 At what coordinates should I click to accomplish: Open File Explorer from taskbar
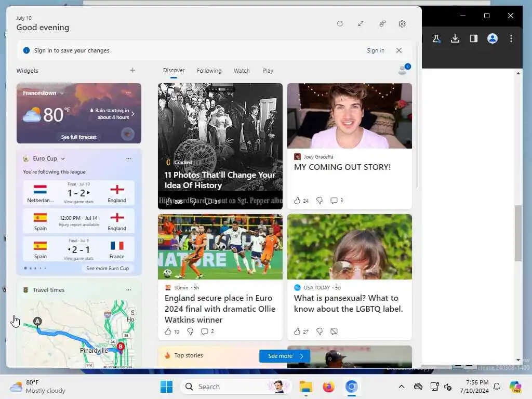305,387
